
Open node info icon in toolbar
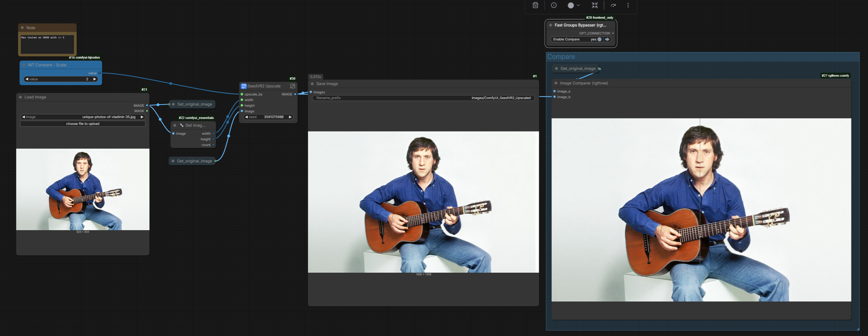click(x=554, y=5)
